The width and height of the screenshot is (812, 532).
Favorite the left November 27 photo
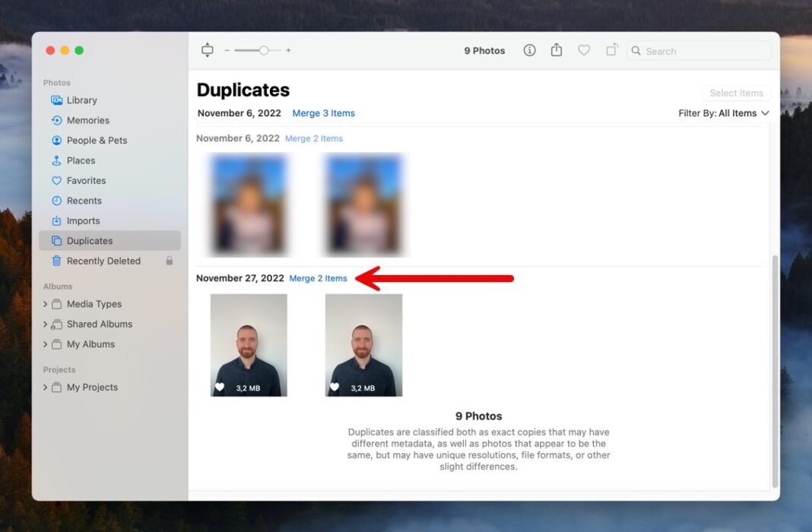[218, 387]
